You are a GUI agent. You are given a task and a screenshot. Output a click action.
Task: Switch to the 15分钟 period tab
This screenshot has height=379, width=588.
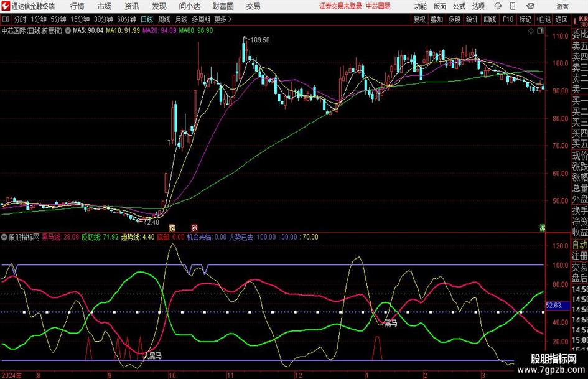(x=80, y=19)
